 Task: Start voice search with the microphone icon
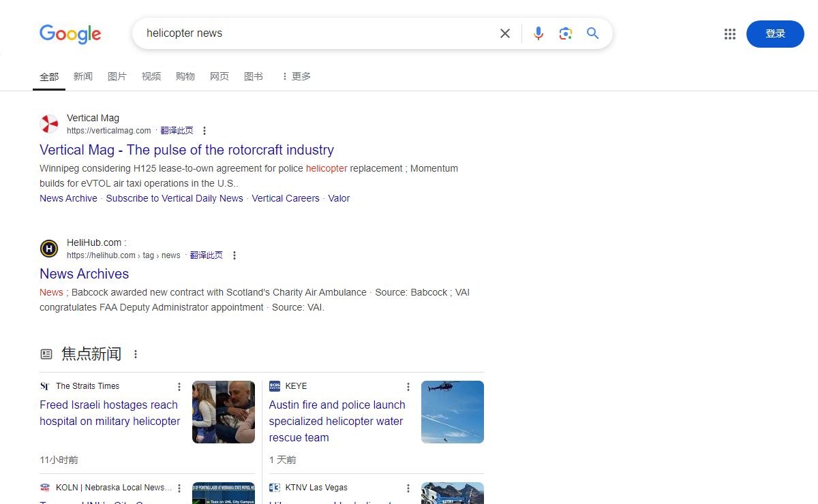[x=539, y=33]
